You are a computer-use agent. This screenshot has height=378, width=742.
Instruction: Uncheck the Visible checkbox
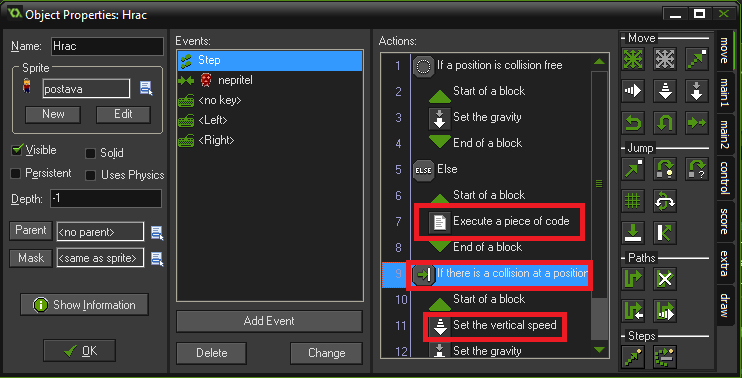17,150
